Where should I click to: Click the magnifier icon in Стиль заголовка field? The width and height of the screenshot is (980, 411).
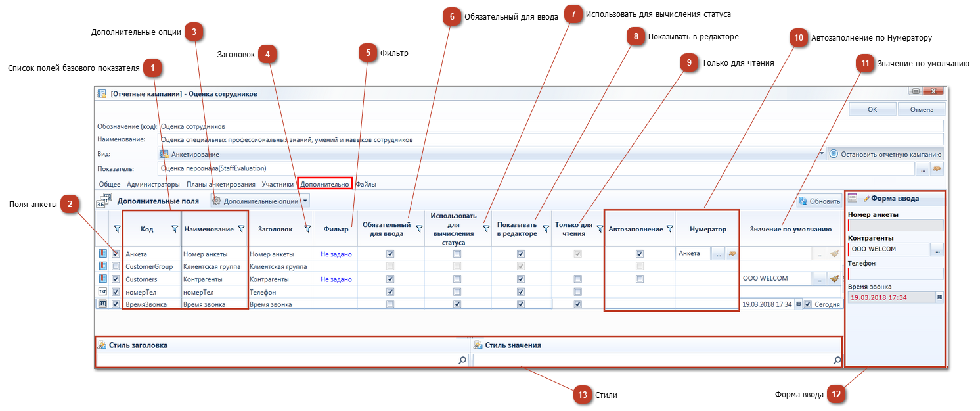pyautogui.click(x=462, y=360)
